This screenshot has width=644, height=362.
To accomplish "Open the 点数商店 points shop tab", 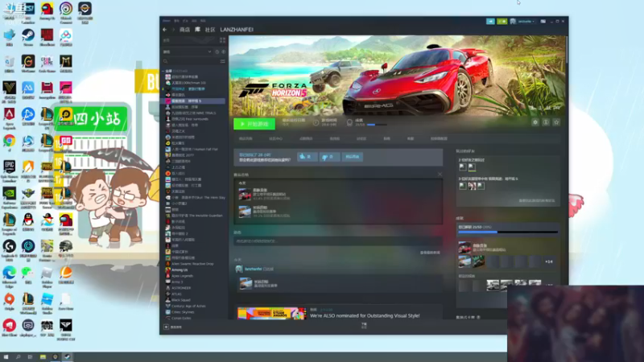I will pos(306,138).
